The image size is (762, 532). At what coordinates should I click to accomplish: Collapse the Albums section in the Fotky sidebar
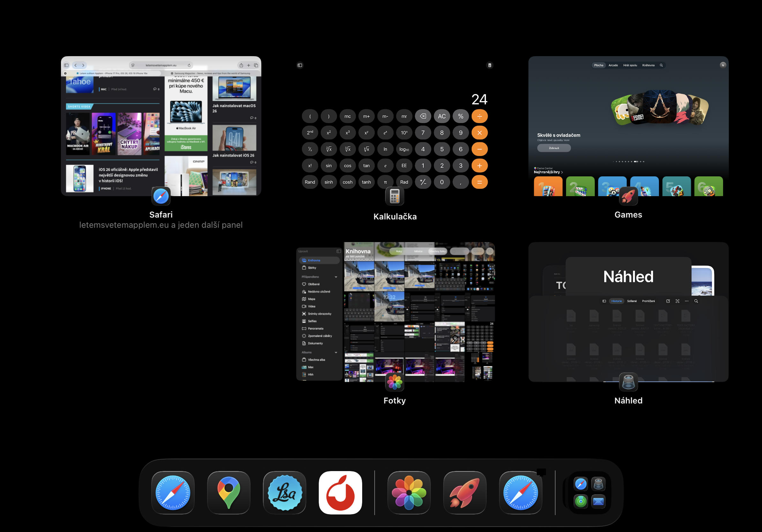336,352
